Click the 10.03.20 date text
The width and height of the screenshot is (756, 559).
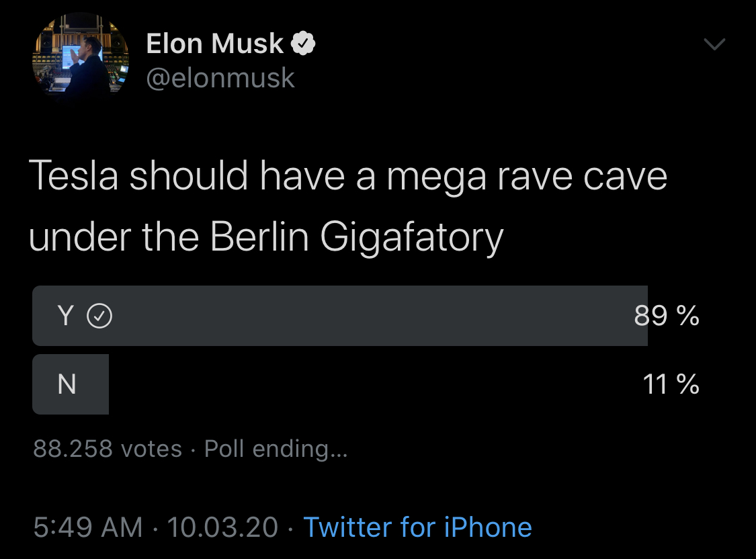pyautogui.click(x=222, y=527)
